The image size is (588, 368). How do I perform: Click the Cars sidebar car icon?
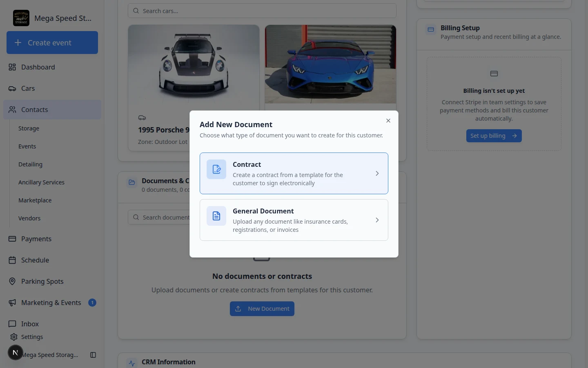(12, 88)
